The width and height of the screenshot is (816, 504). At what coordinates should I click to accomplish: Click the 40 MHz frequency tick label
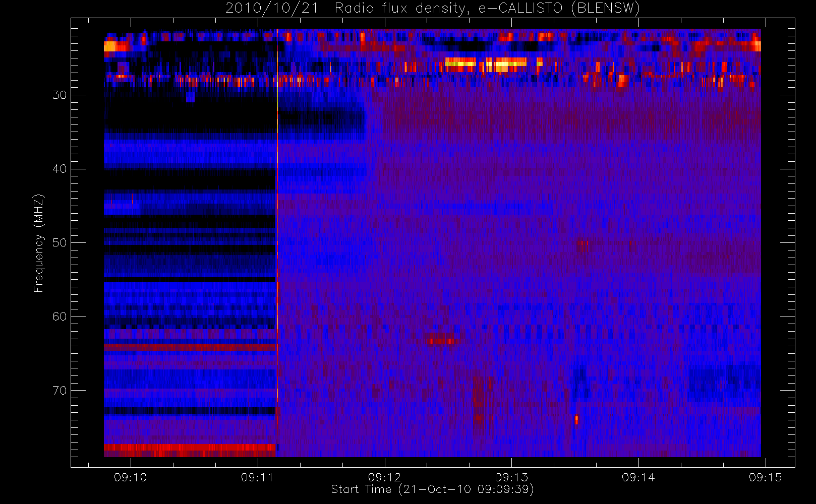(60, 169)
